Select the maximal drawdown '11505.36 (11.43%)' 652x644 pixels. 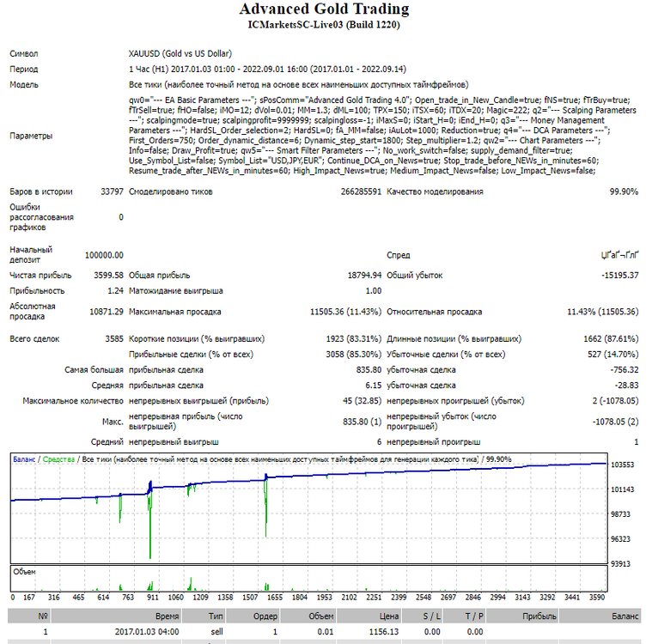pos(345,312)
